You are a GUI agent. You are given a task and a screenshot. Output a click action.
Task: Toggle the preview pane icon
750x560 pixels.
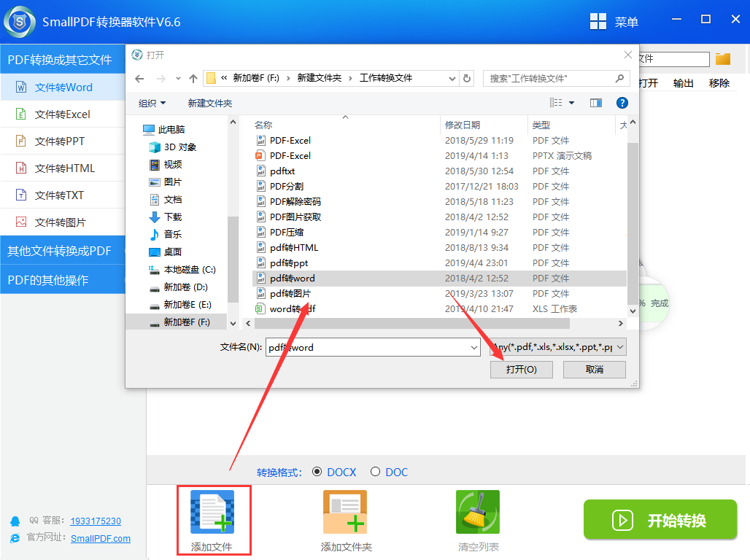pyautogui.click(x=595, y=103)
